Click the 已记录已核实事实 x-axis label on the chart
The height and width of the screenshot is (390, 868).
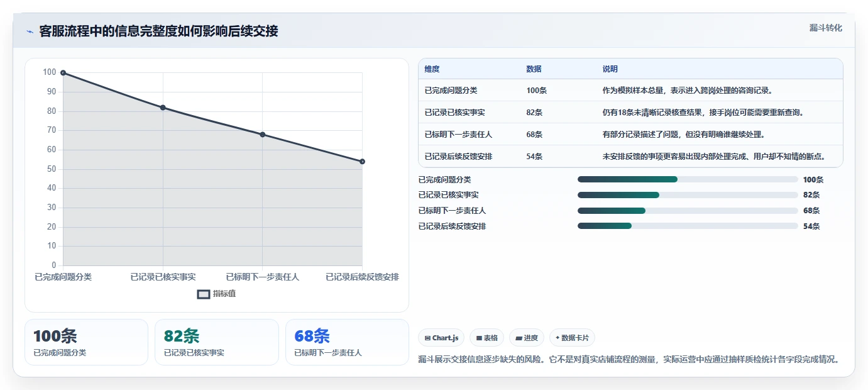pyautogui.click(x=163, y=277)
